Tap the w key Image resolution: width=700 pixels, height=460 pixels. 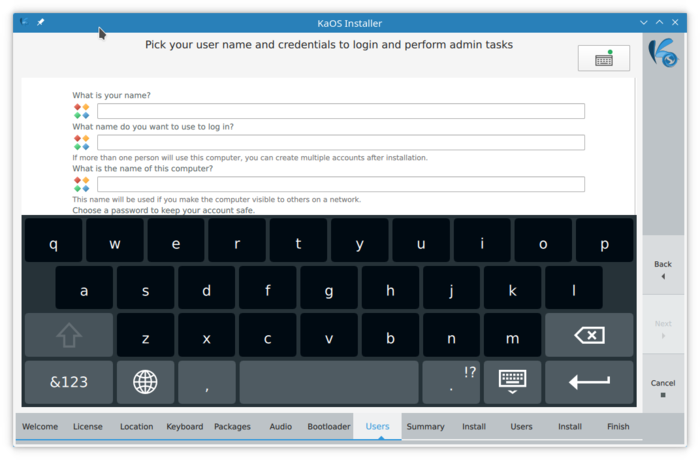(x=115, y=241)
